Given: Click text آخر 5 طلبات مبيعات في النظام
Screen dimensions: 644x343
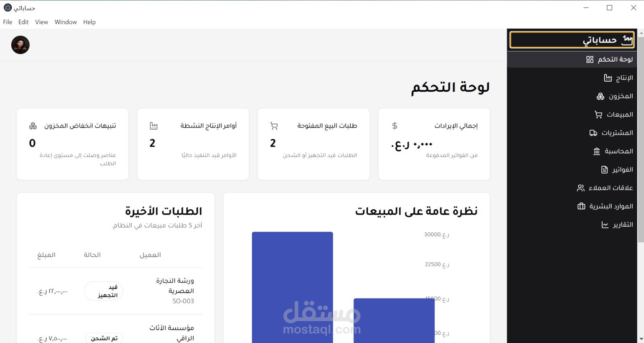Looking at the screenshot, I should click(x=157, y=225).
